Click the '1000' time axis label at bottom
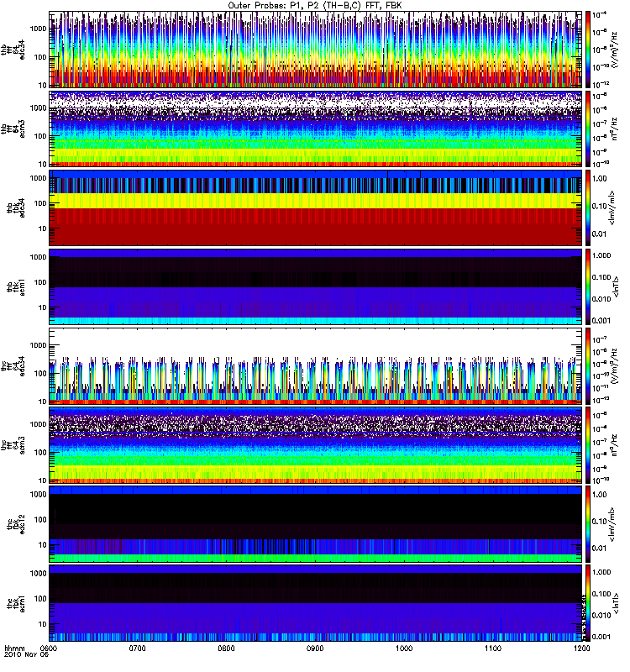 (404, 648)
